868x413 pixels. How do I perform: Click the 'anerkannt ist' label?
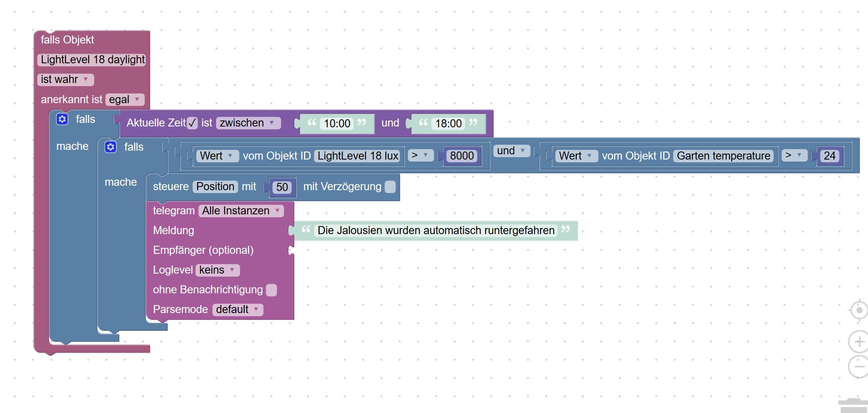coord(71,100)
